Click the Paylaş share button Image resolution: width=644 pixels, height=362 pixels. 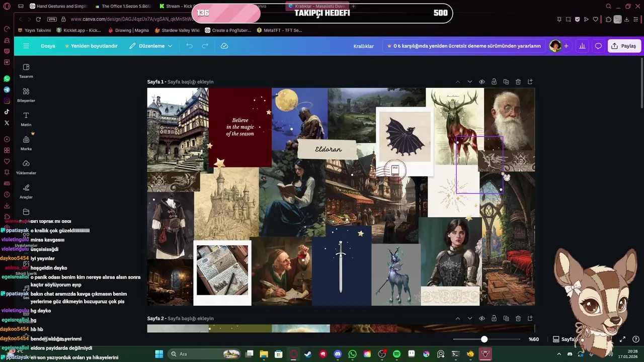coord(624,46)
